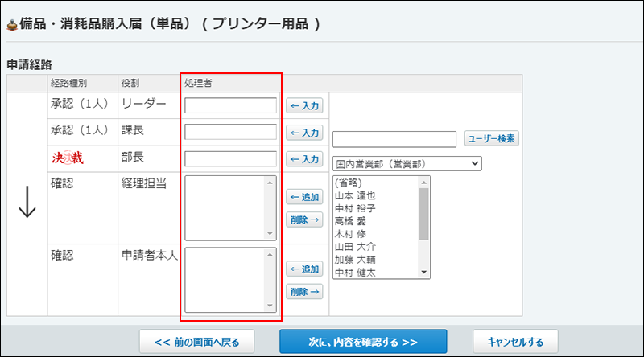Screen dimensions: 644x357
Task: Click the stamp icon beside the form title
Action: tap(12, 25)
